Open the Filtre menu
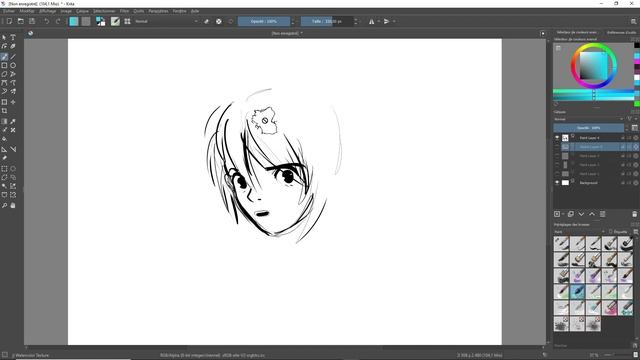Image resolution: width=640 pixels, height=360 pixels. [124, 11]
